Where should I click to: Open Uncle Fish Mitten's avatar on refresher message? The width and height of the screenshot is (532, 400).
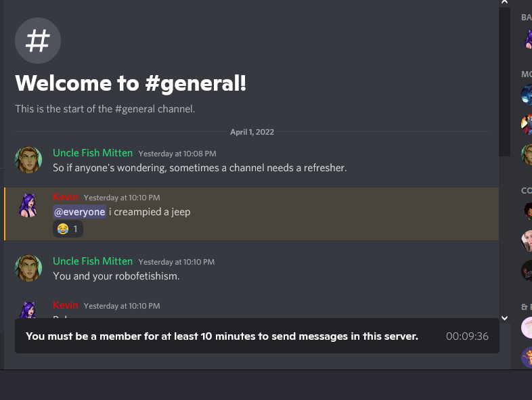point(28,160)
